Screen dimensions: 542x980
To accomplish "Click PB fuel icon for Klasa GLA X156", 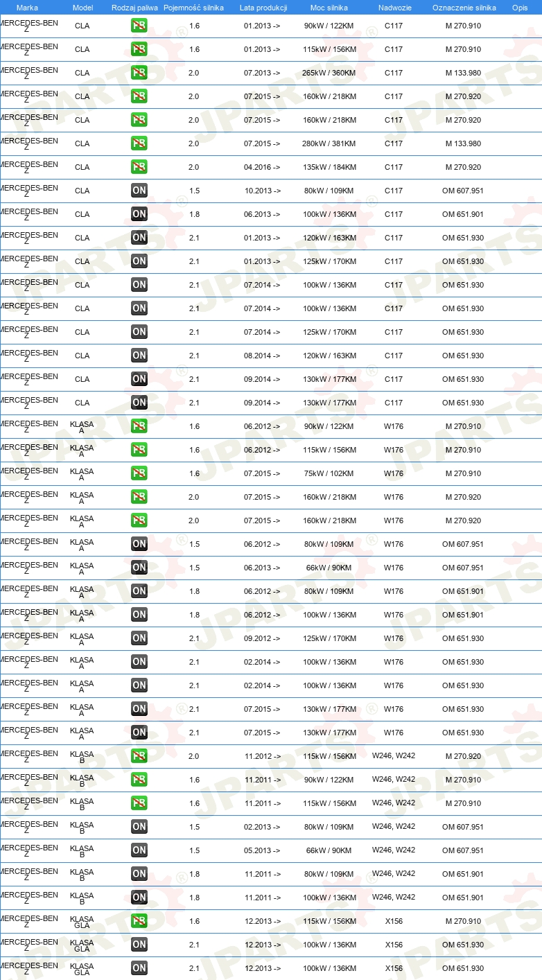I will point(139,921).
